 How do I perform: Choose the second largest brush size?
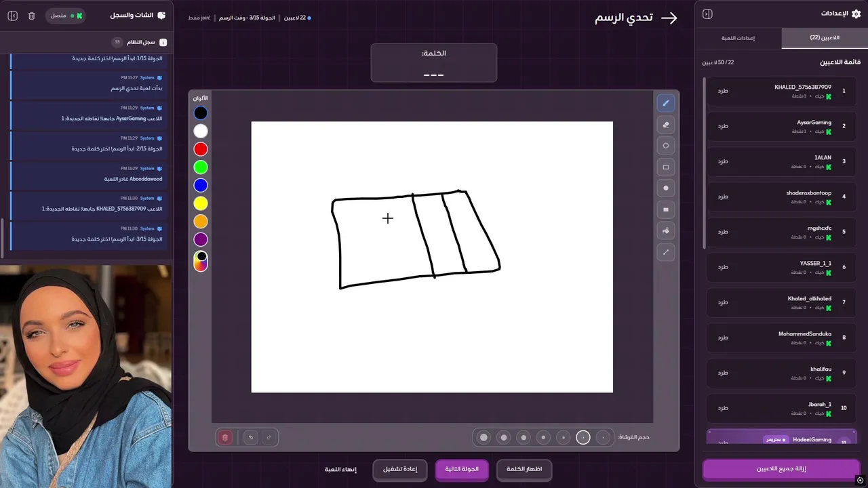point(504,438)
